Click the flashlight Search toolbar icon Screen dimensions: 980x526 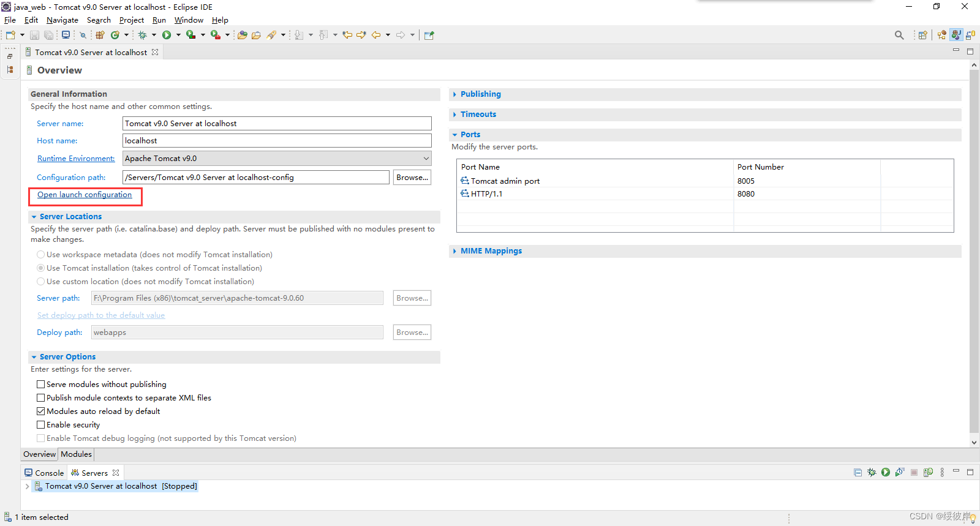(x=271, y=35)
